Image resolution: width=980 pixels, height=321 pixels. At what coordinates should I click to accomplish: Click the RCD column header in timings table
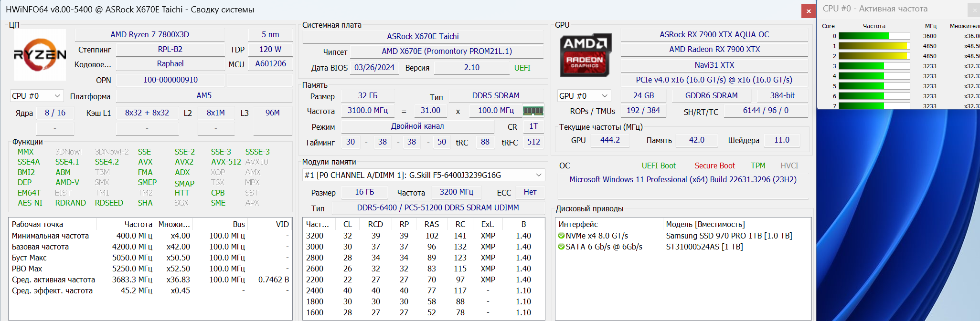(375, 224)
